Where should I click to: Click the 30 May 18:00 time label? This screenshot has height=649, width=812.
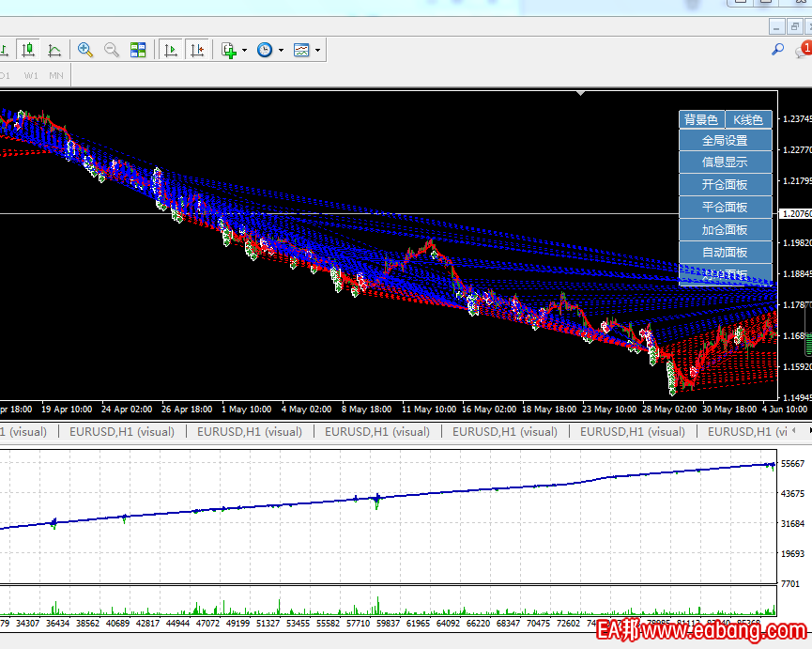[729, 409]
